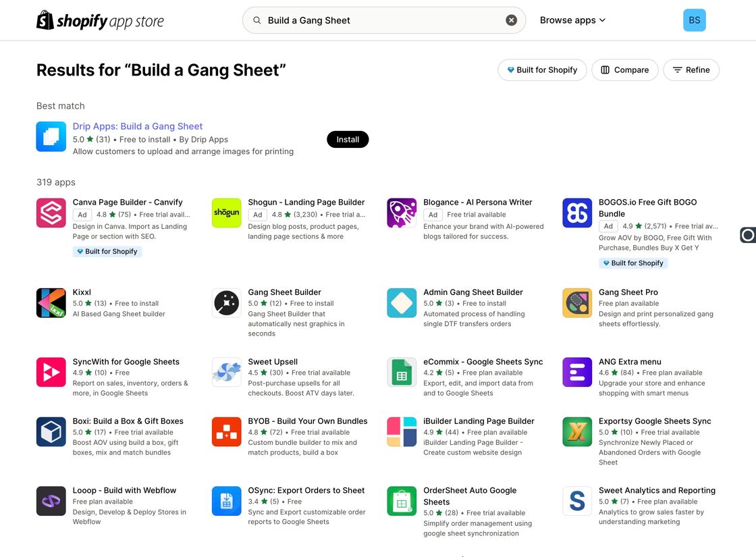The height and width of the screenshot is (557, 756).
Task: Open the Gang Sheet Builder icon
Action: 227,303
